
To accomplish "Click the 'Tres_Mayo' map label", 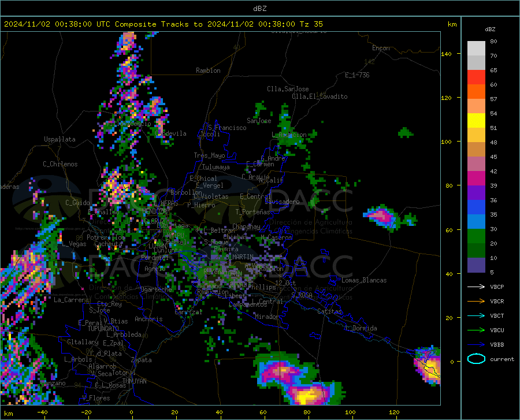I will [x=209, y=155].
